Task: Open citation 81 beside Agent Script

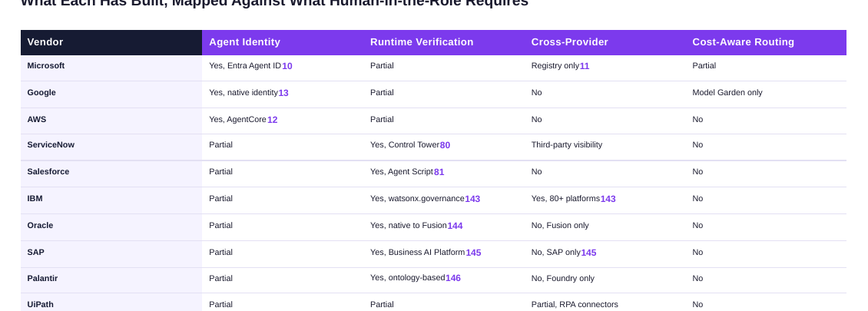Action: click(x=439, y=172)
